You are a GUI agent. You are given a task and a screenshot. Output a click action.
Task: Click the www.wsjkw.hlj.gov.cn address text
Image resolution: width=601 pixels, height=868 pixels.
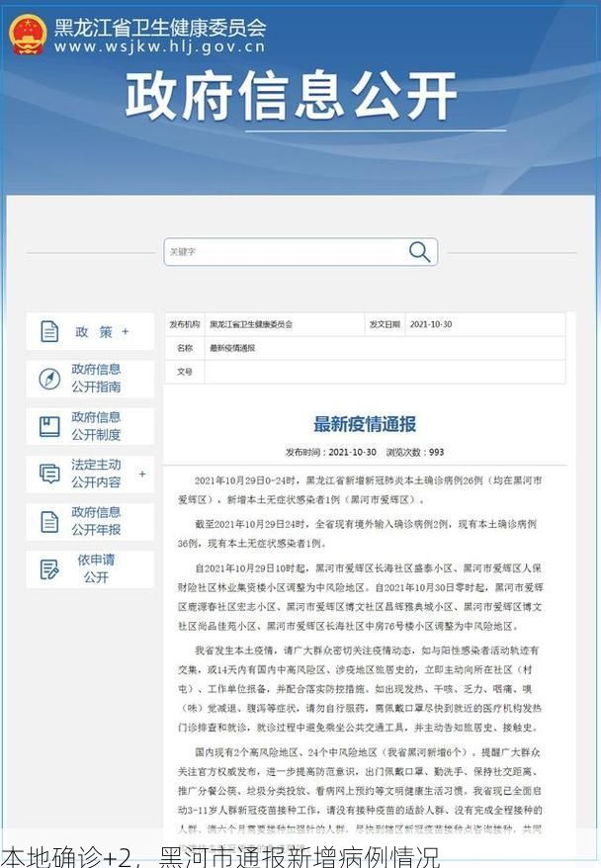160,46
